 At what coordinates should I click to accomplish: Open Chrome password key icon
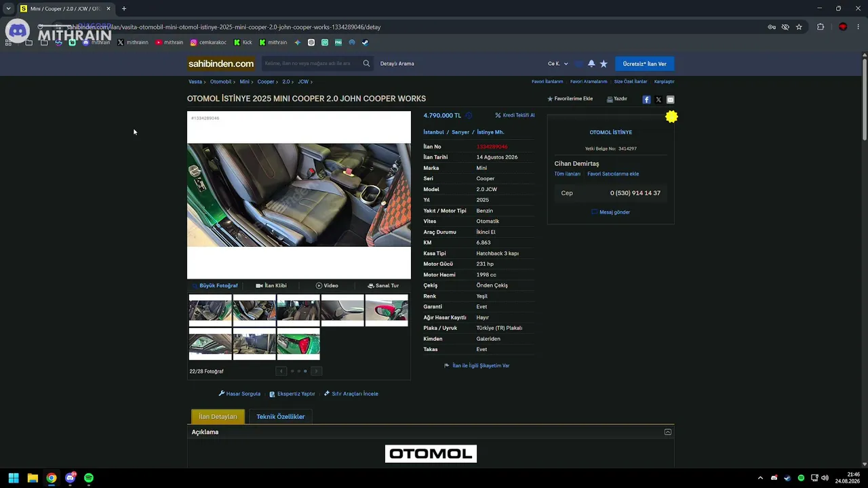(x=772, y=27)
